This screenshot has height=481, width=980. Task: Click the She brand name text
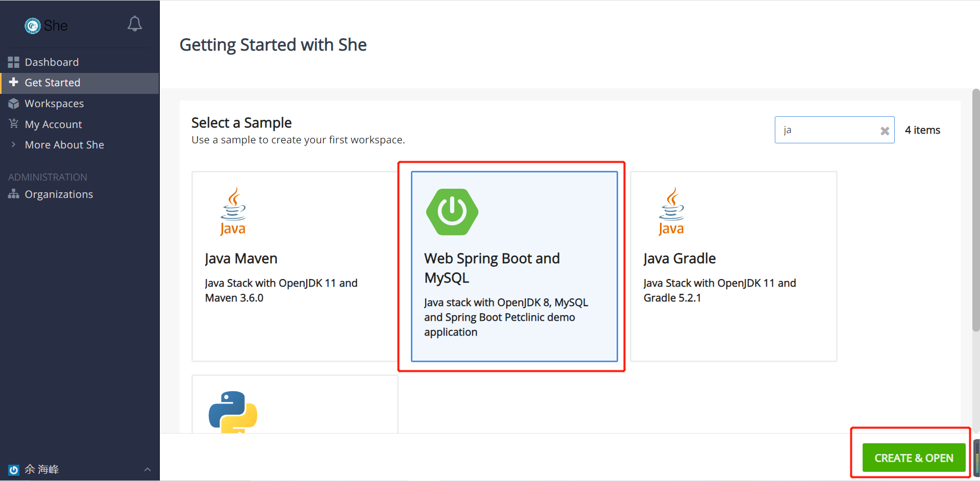[x=56, y=26]
